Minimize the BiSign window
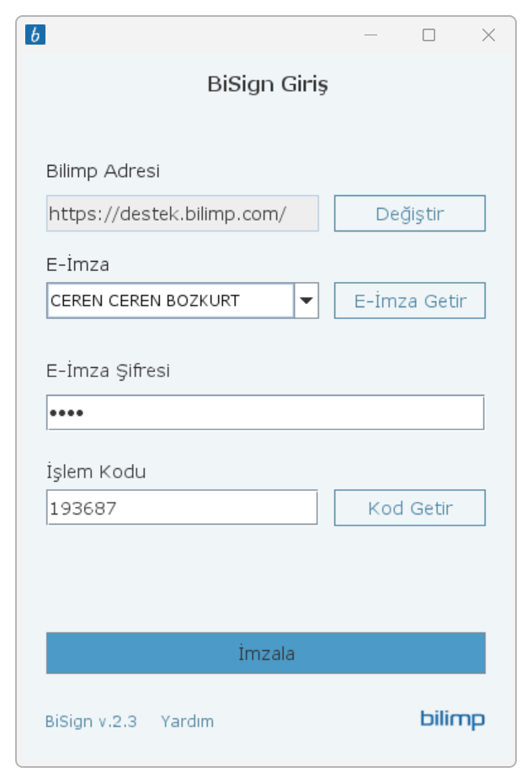This screenshot has width=532, height=783. click(x=371, y=35)
